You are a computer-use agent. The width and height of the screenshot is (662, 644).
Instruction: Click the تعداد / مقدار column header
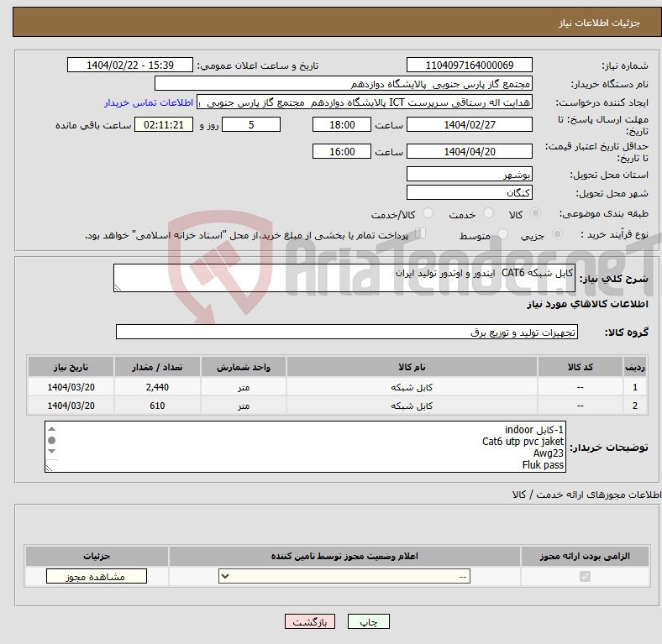[x=157, y=367]
